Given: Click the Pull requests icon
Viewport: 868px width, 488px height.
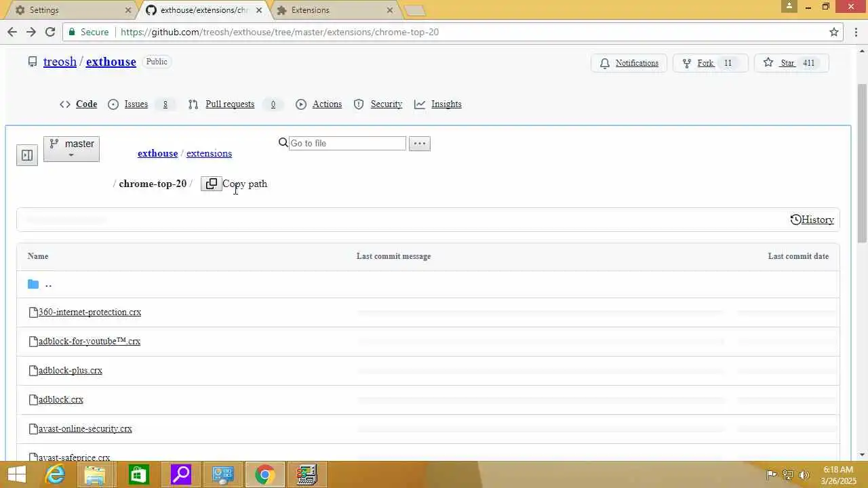Looking at the screenshot, I should 193,104.
